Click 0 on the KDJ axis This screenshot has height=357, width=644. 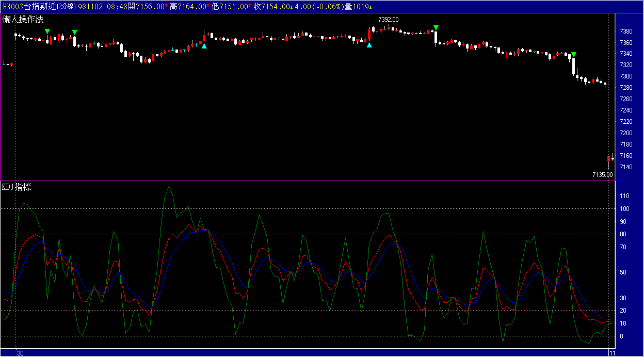pos(621,336)
